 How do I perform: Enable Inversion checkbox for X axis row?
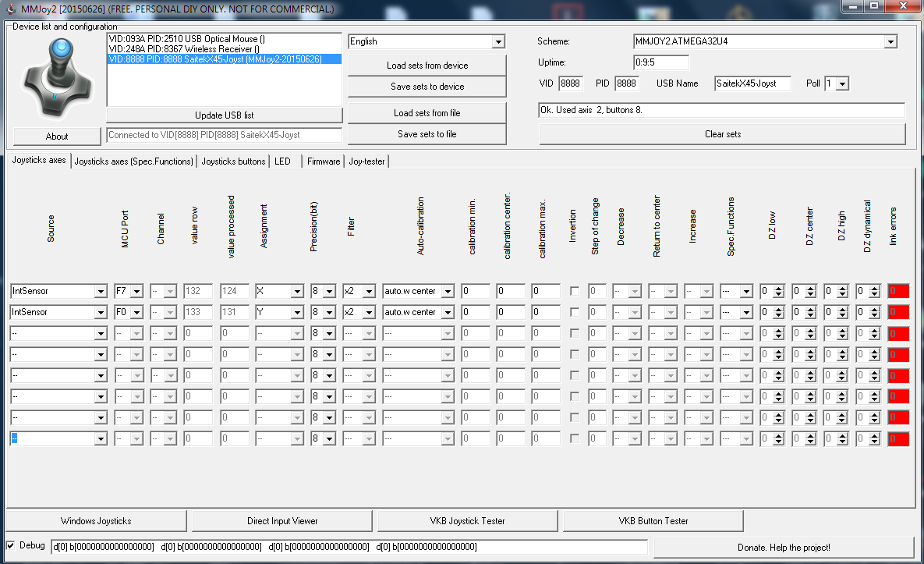pos(575,291)
